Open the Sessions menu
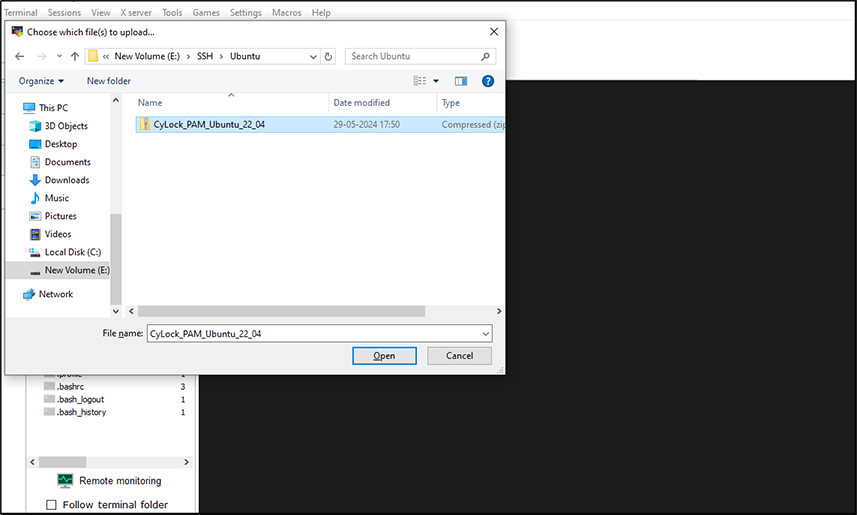The height and width of the screenshot is (515, 857). (64, 13)
